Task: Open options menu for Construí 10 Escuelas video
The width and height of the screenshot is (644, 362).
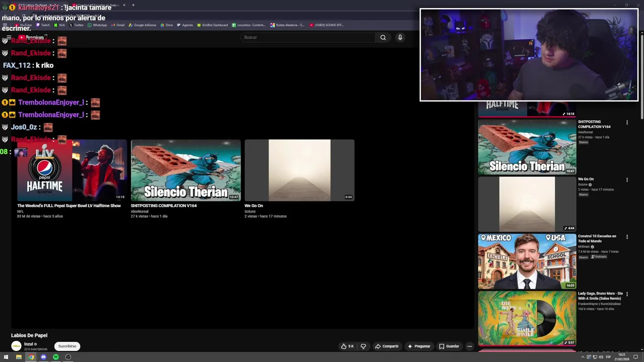Action: click(x=627, y=237)
